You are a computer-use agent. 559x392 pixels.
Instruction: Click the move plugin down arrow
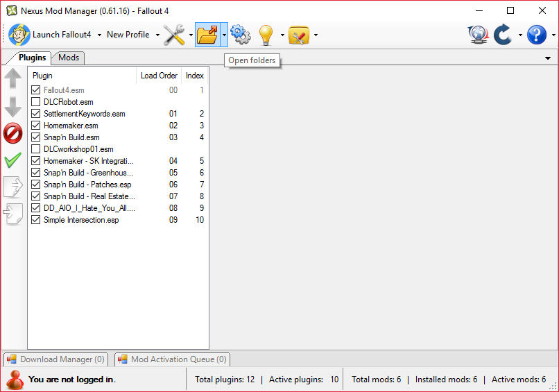[x=12, y=106]
